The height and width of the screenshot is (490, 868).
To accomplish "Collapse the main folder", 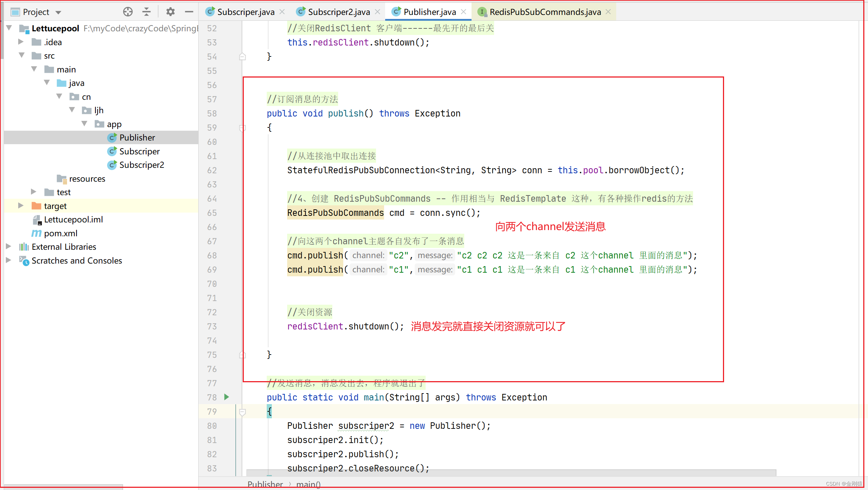I will coord(34,69).
